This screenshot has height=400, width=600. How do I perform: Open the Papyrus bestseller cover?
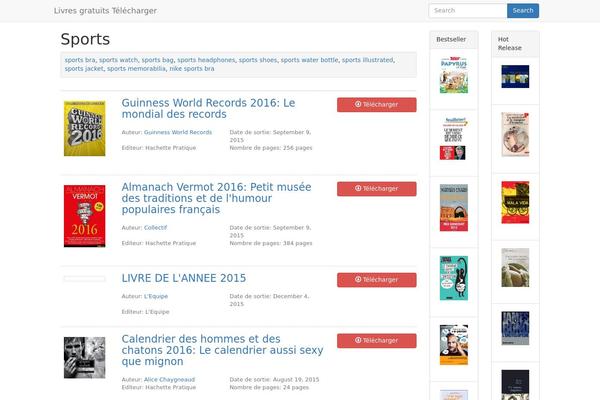coord(454,75)
